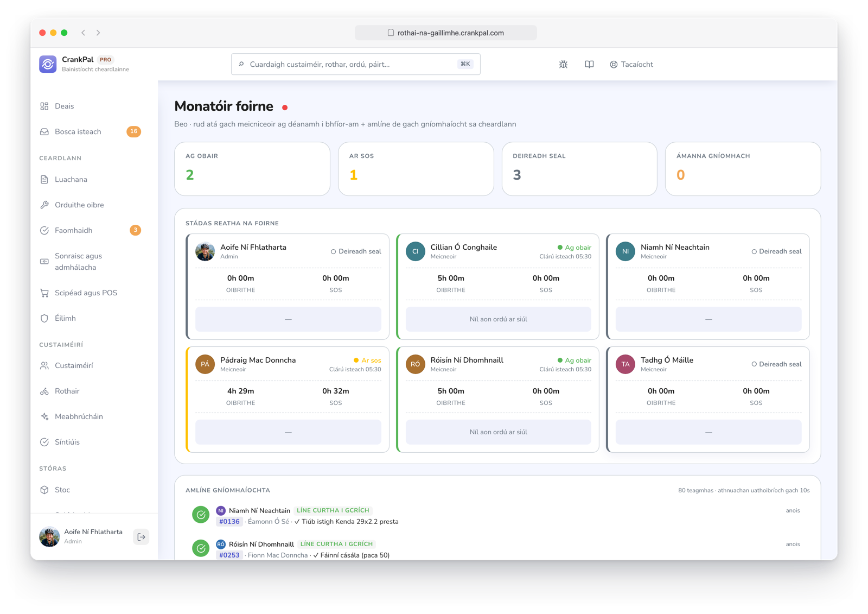Viewport: 868px width, 614px height.
Task: Click the Orduithe oibre wrench icon
Action: point(44,205)
